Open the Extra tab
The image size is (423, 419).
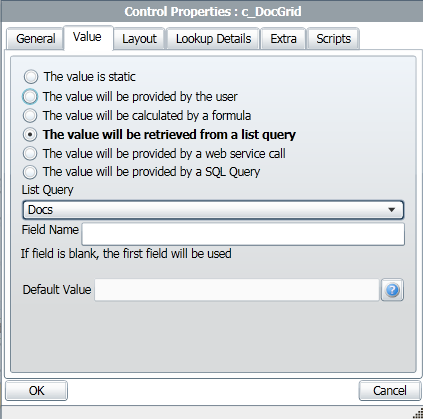tap(283, 39)
